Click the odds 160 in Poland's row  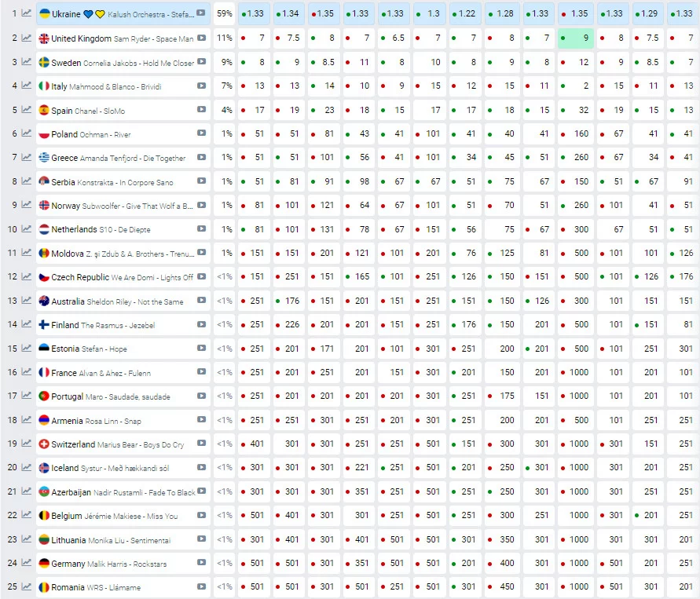pos(575,133)
